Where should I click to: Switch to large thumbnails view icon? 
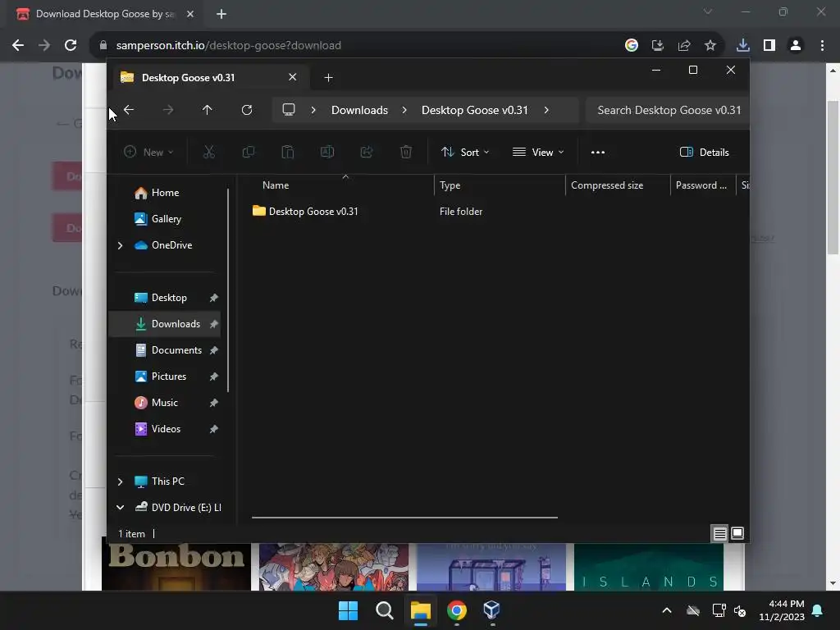point(737,533)
